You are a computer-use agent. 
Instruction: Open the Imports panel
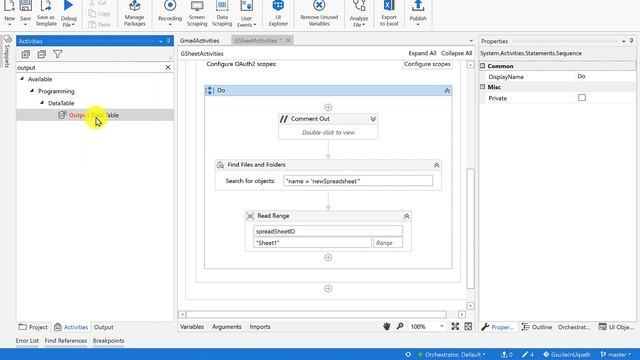pyautogui.click(x=260, y=327)
